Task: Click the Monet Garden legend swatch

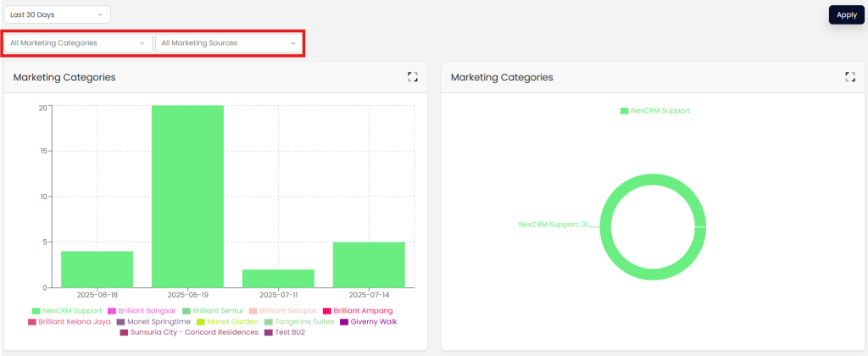Action: (x=201, y=322)
